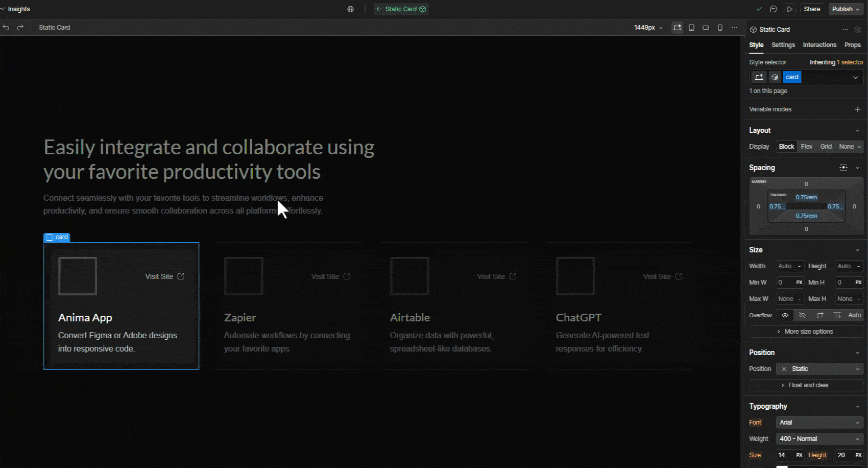Click the top margin 0 value

pyautogui.click(x=806, y=184)
